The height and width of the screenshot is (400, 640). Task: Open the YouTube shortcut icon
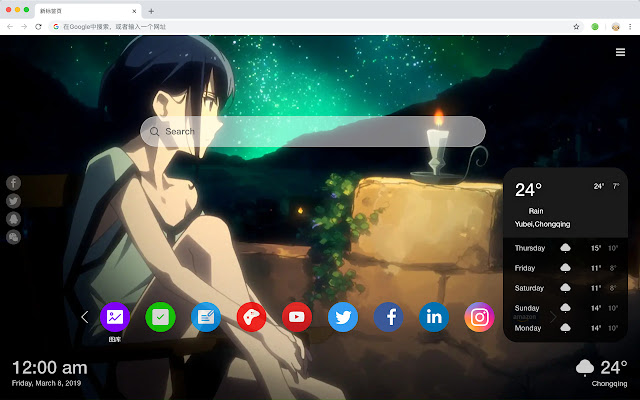[297, 317]
